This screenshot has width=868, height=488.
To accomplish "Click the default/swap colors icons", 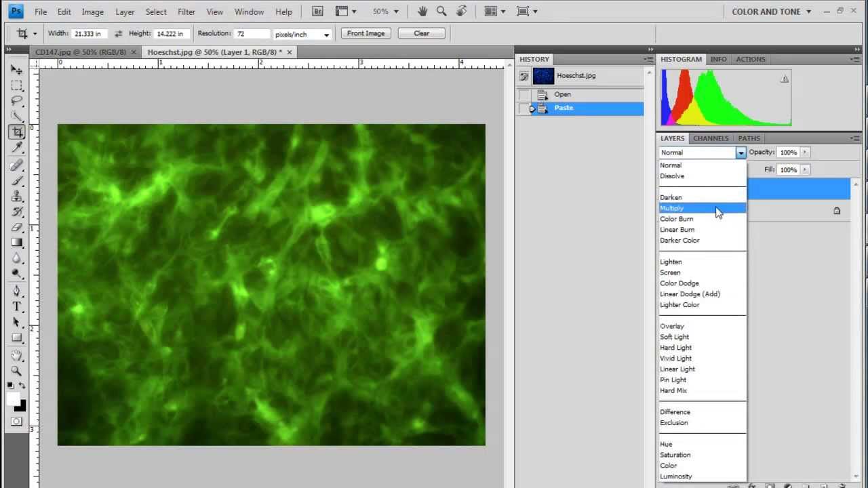I will (x=16, y=386).
